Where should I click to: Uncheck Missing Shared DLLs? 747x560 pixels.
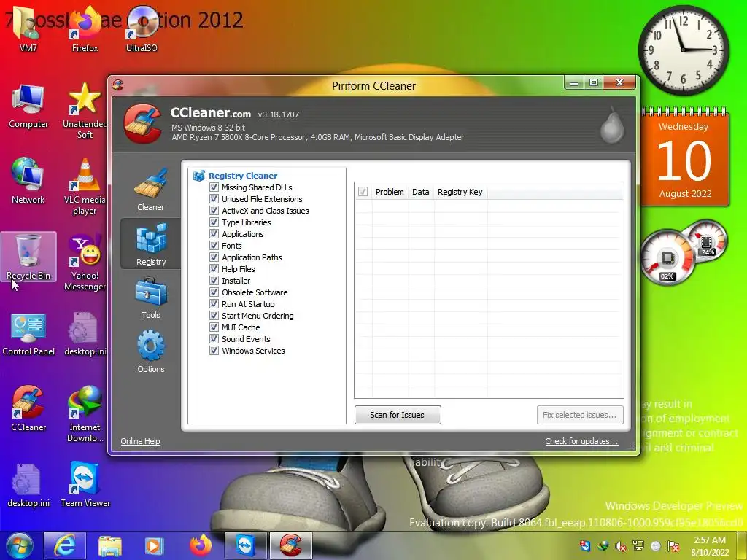point(214,187)
